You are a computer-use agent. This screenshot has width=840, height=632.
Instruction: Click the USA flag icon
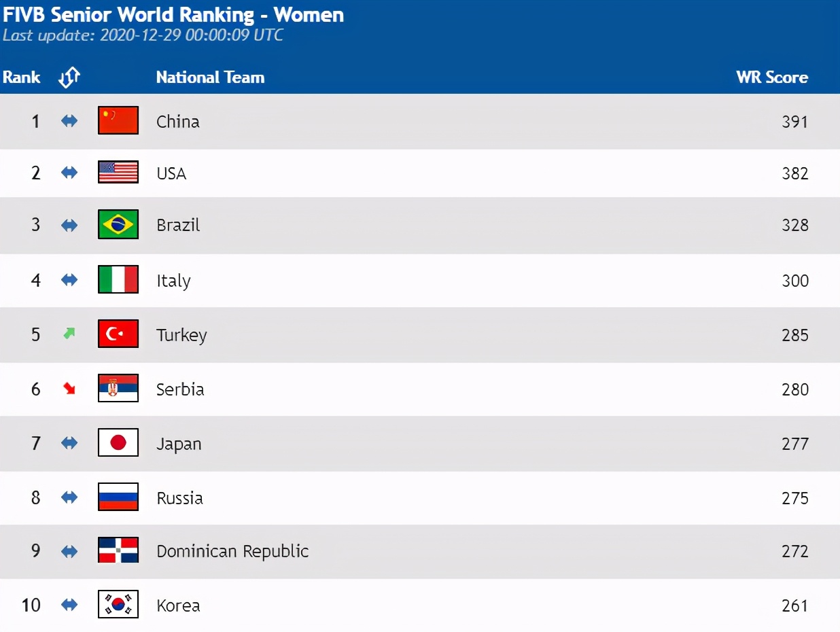[118, 172]
